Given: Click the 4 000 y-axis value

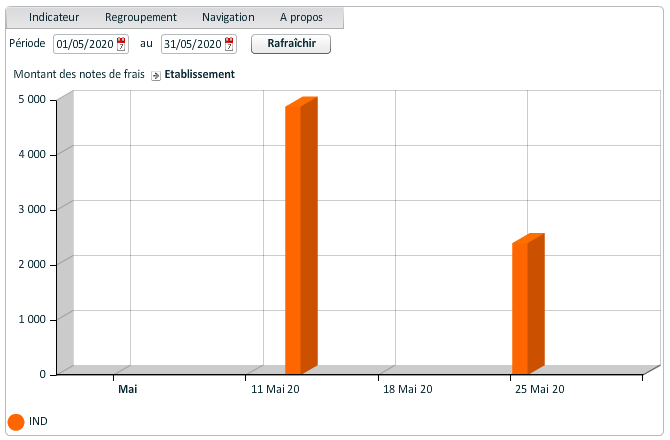Looking at the screenshot, I should point(32,154).
